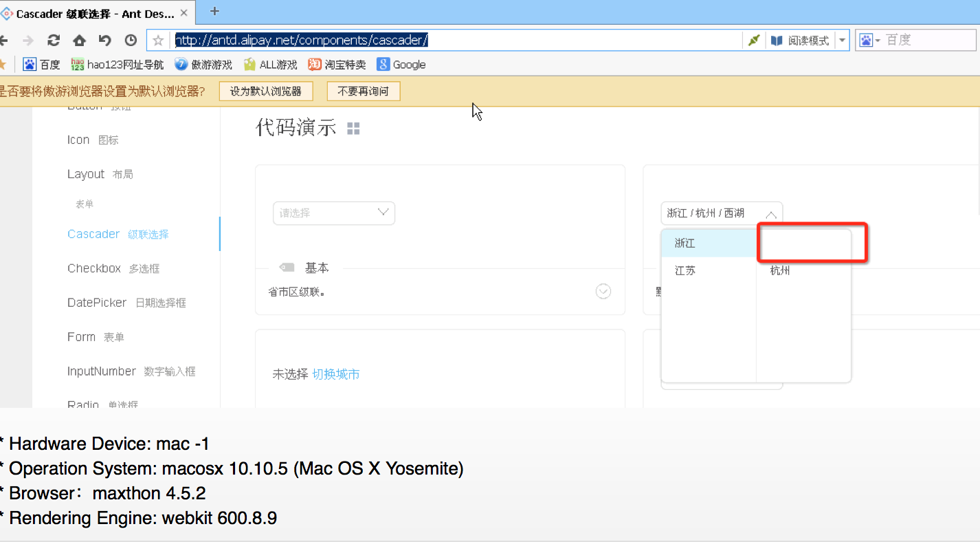Click the green resource sniffer icon

(753, 39)
